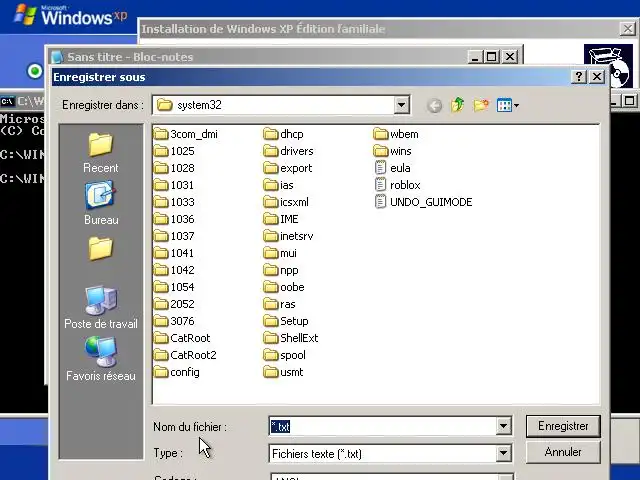
Task: Select the inetsrv folder
Action: (x=289, y=236)
